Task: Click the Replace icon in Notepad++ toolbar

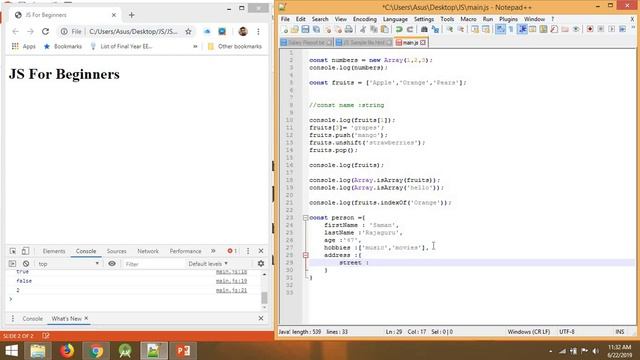Action: click(435, 29)
